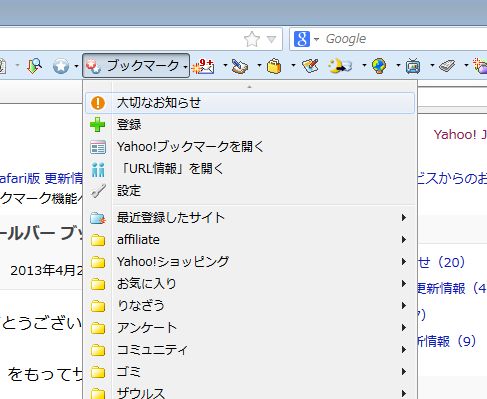Screen dimensions: 487x399
Task: Open the アンケート bookmark folder
Action: [x=250, y=328]
